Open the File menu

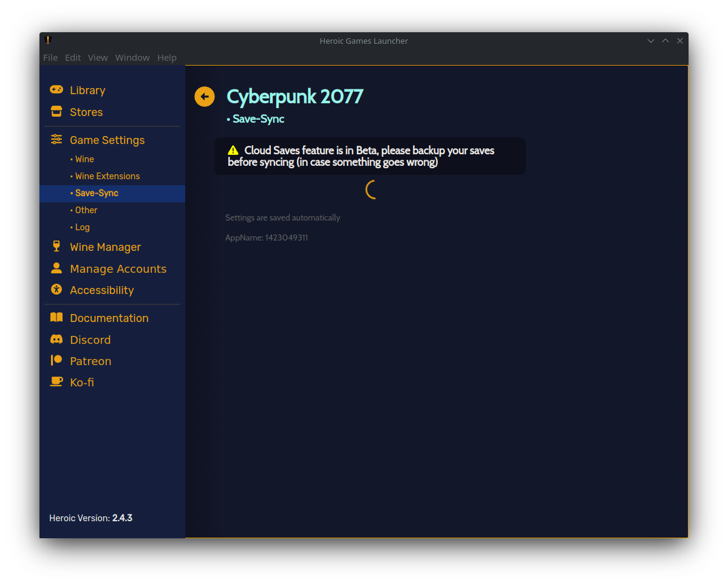[50, 57]
